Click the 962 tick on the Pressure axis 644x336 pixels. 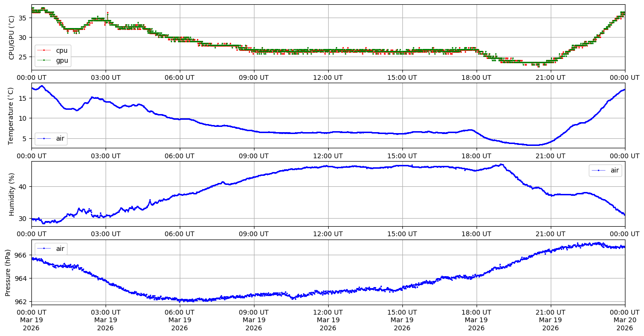pos(21,301)
